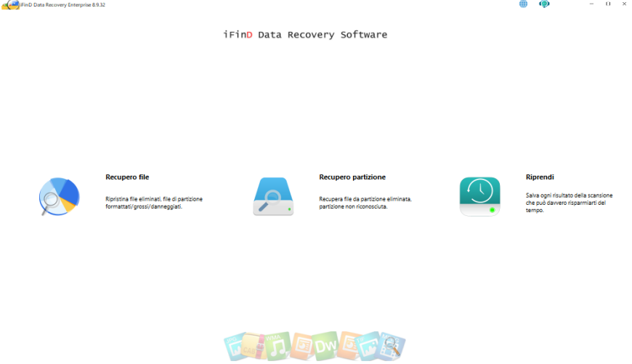Screen dimensions: 632x364
Task: Minimize the iFinD window
Action: click(x=591, y=4)
